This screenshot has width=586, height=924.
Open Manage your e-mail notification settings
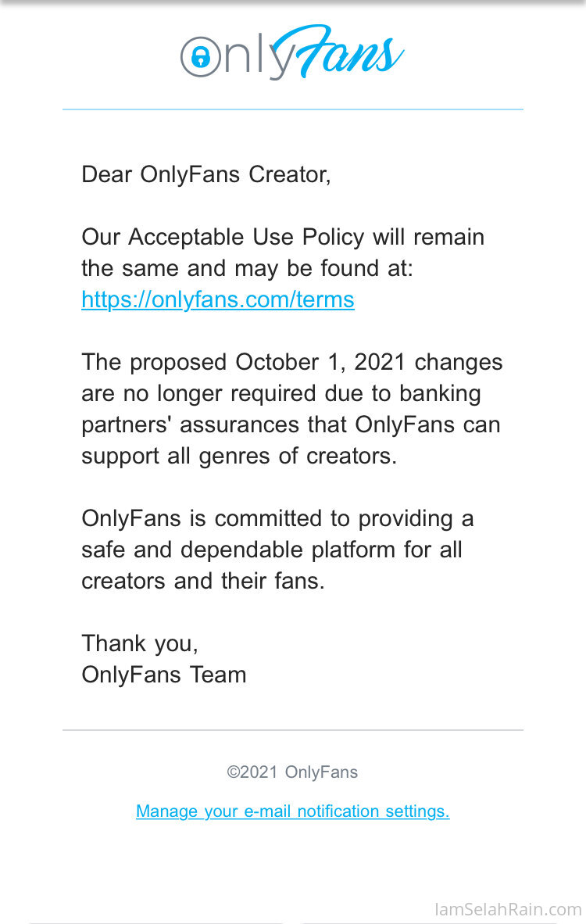tap(292, 811)
